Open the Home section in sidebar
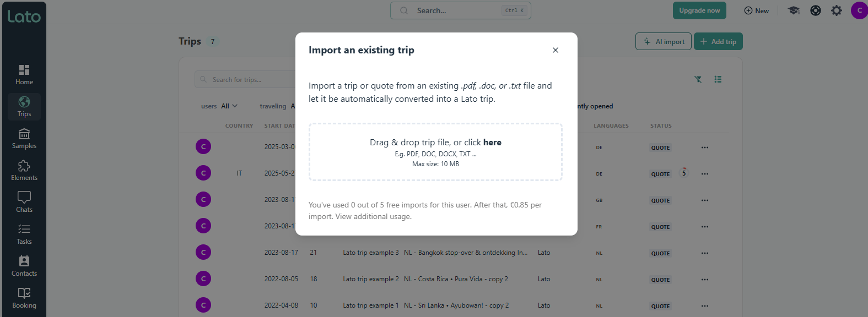The height and width of the screenshot is (317, 868). coord(24,75)
